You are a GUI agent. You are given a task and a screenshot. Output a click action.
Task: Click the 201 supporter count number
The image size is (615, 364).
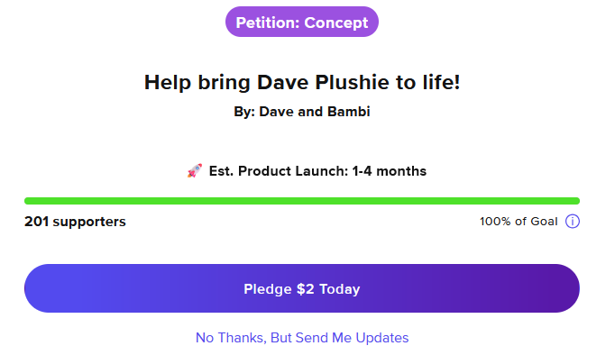36,222
